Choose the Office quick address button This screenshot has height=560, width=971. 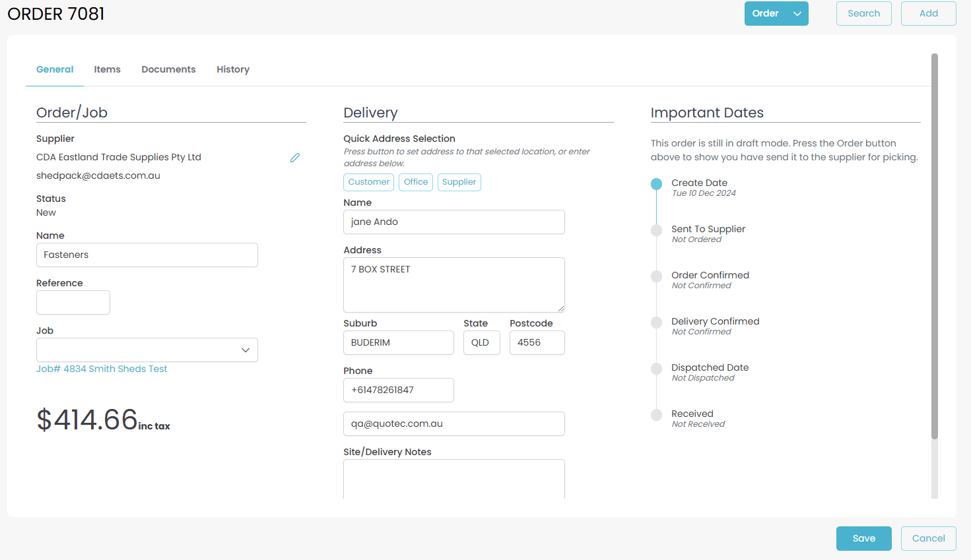point(416,182)
